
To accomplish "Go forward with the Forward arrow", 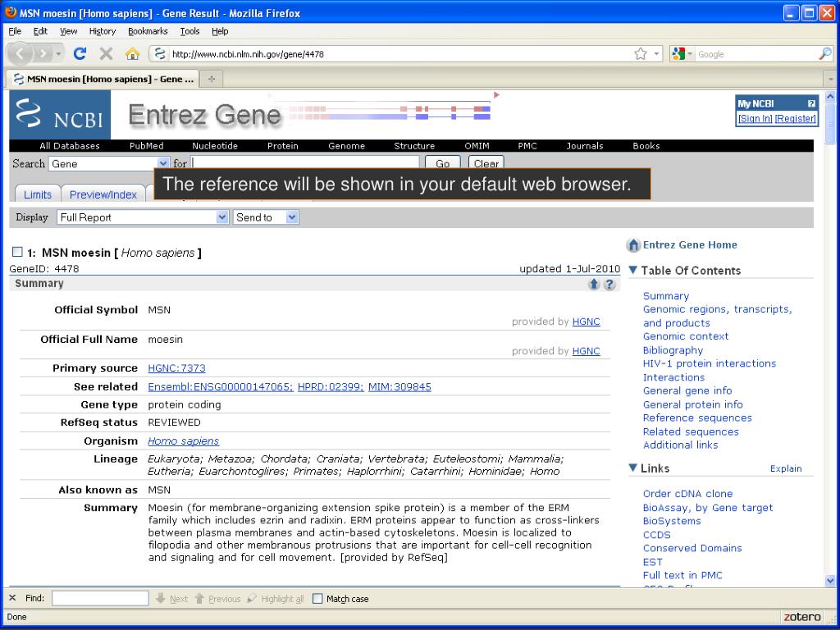I will (x=43, y=53).
